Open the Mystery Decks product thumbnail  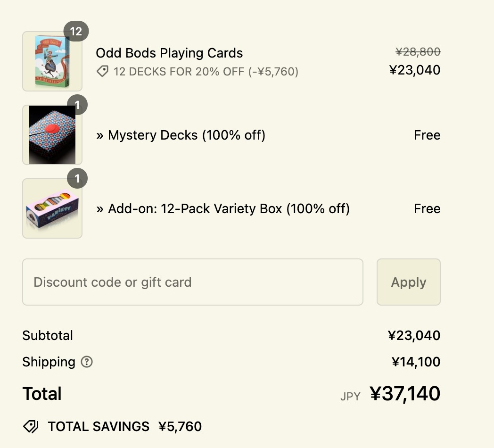click(x=52, y=134)
